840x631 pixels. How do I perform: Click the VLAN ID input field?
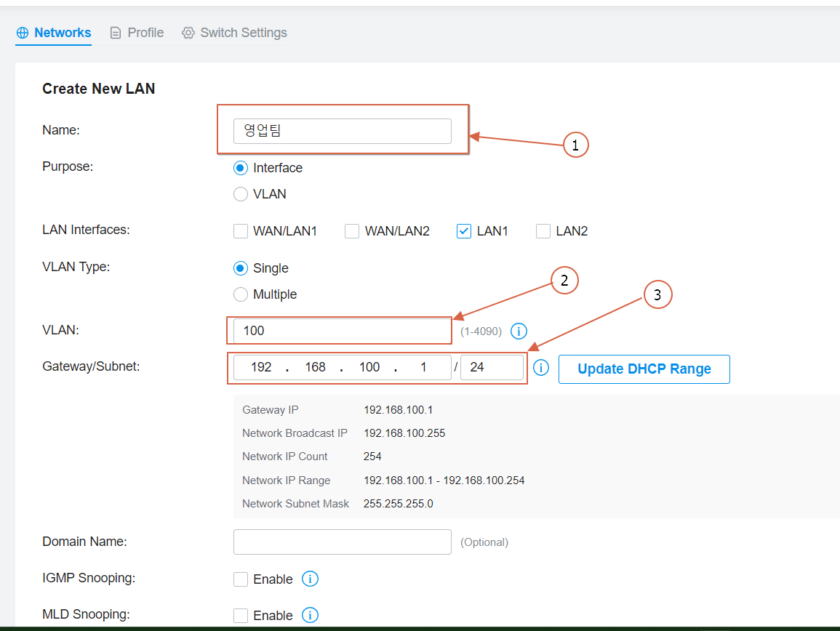(343, 331)
